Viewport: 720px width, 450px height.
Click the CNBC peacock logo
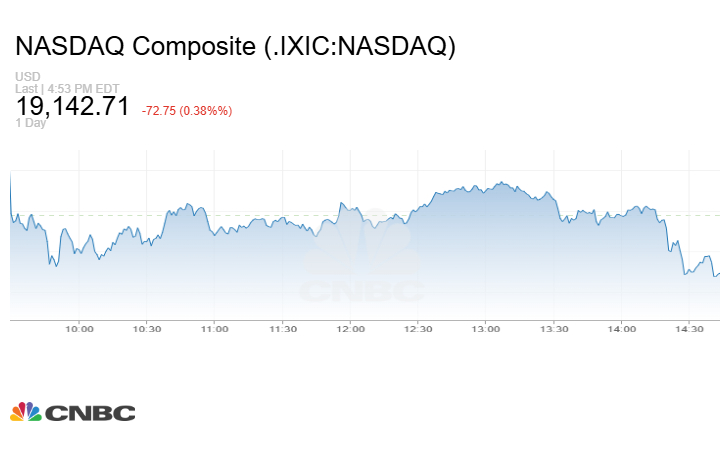coord(26,412)
